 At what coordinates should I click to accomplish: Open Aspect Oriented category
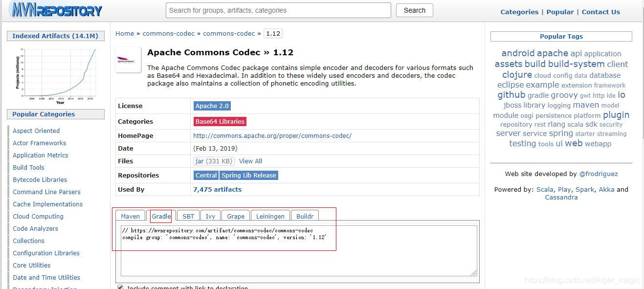[x=36, y=131]
